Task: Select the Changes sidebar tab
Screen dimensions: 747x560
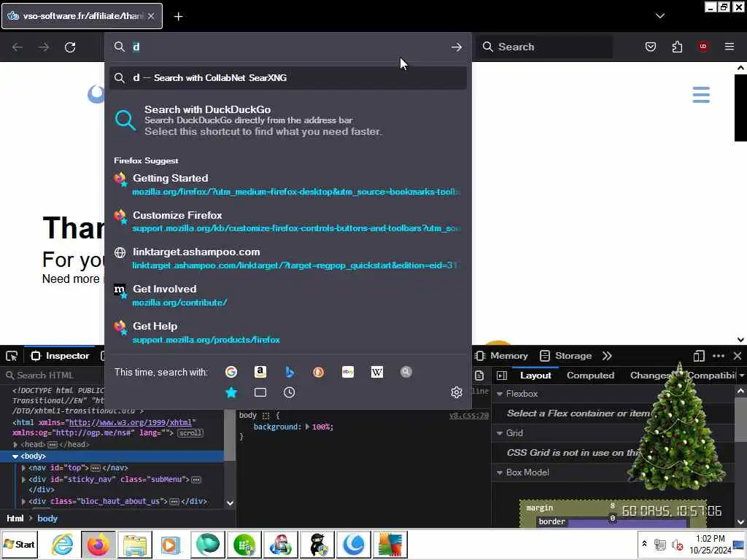Action: coord(651,376)
